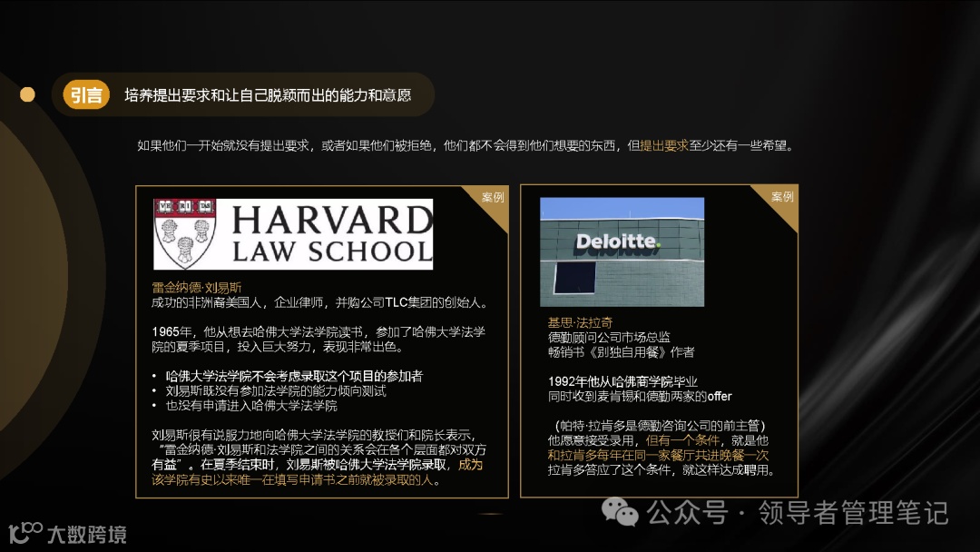Viewport: 980px width, 552px height.
Task: Click the line 成功的非洲裔美国人，企业律师
Action: pyautogui.click(x=319, y=302)
